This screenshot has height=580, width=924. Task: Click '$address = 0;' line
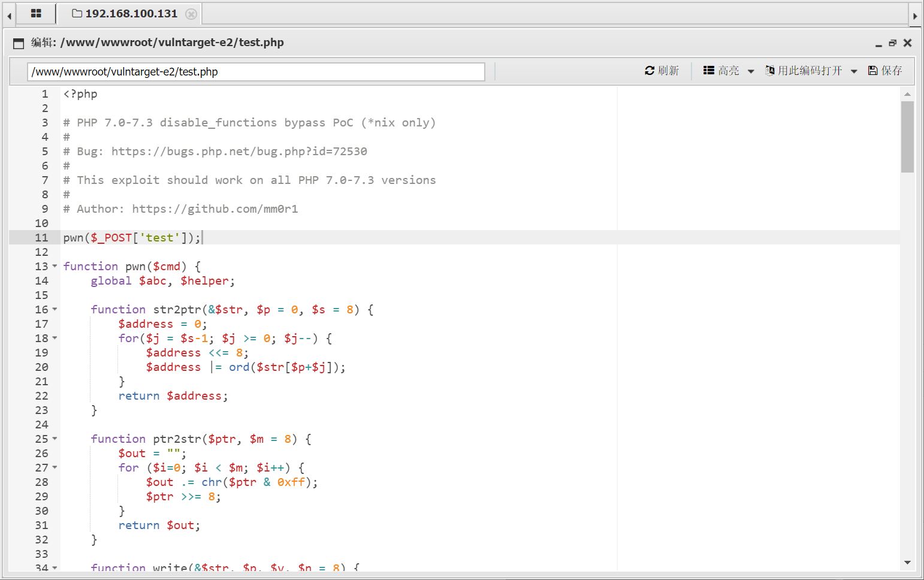click(163, 324)
